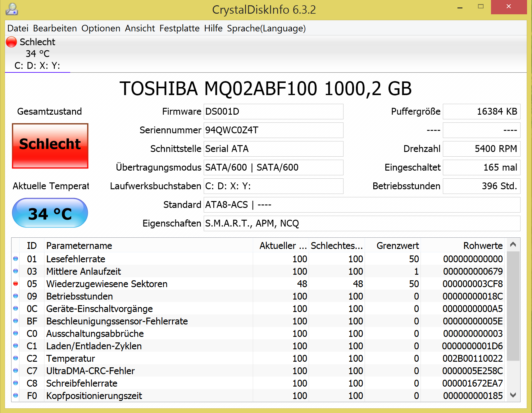The image size is (532, 413).
Task: Click the Parametername column header
Action: (x=148, y=246)
